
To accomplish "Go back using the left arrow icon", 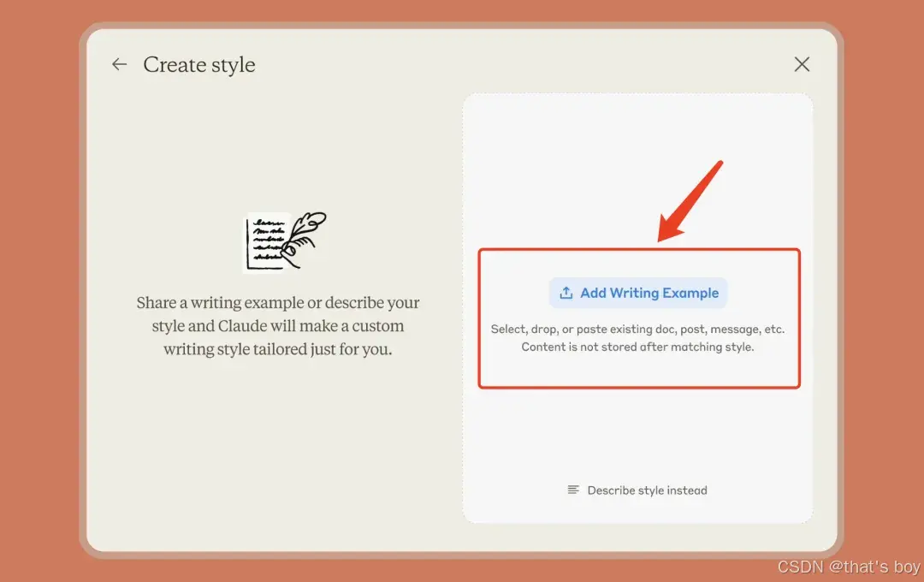I will click(120, 64).
